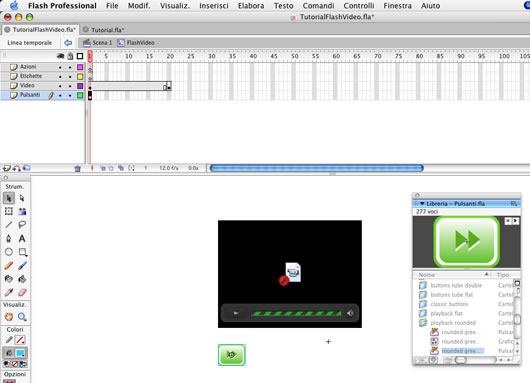Collapse the playback rounded folder
The image size is (530, 383).
423,323
